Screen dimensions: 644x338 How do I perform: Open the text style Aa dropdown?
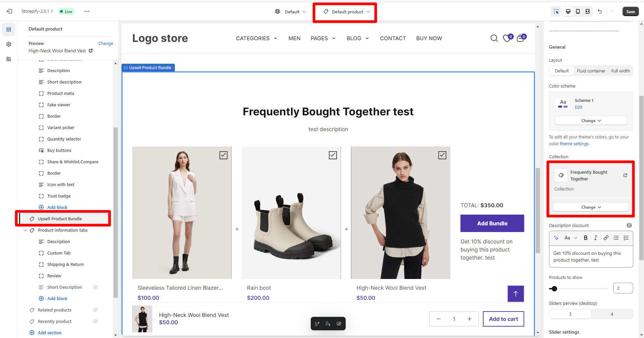[571, 238]
